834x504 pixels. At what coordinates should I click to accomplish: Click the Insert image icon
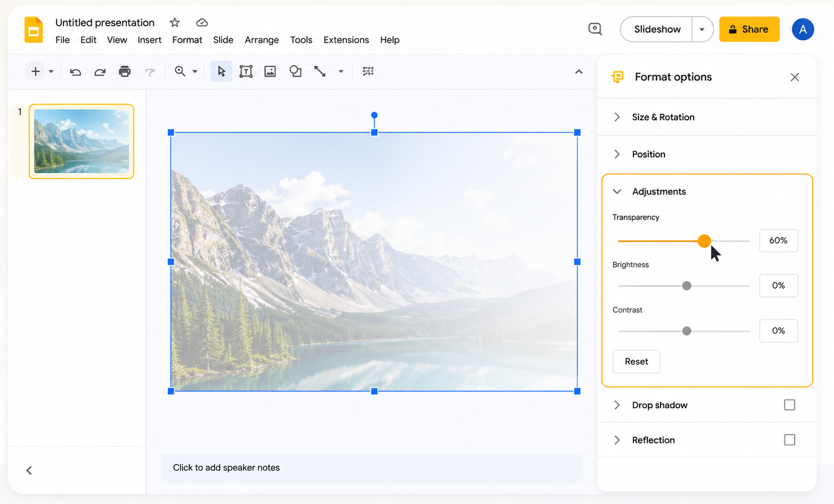click(x=270, y=71)
